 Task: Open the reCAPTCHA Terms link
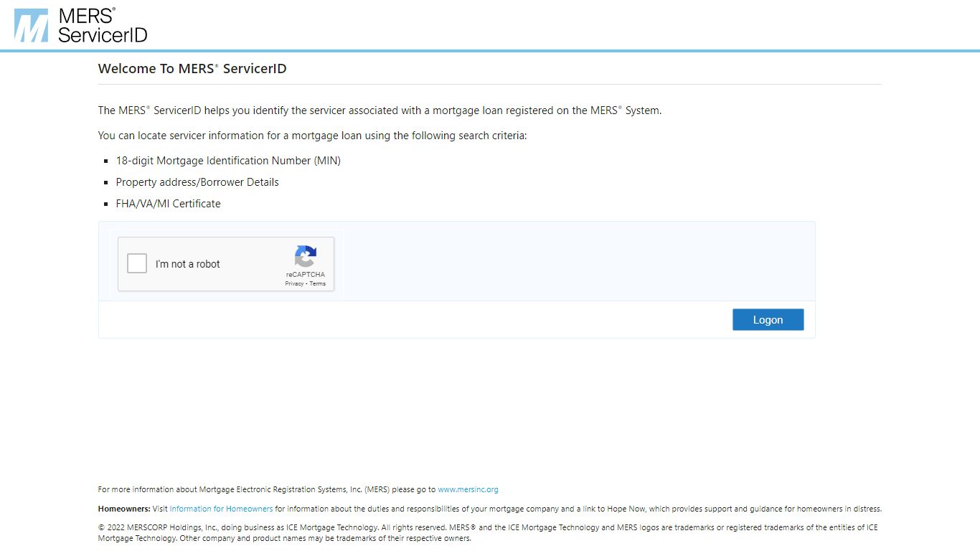[318, 284]
